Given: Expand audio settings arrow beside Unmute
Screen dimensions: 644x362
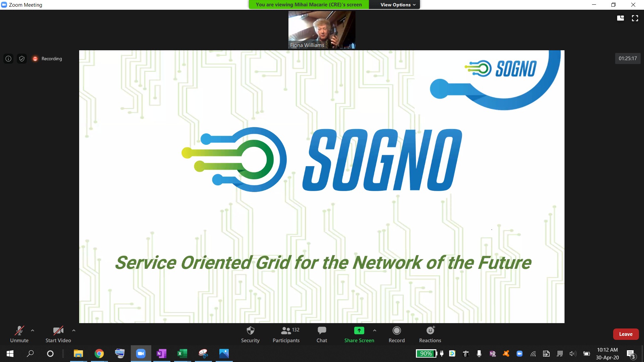Looking at the screenshot, I should coord(33,330).
